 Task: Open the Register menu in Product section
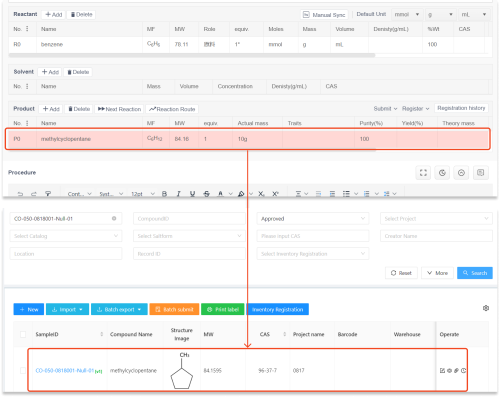416,109
